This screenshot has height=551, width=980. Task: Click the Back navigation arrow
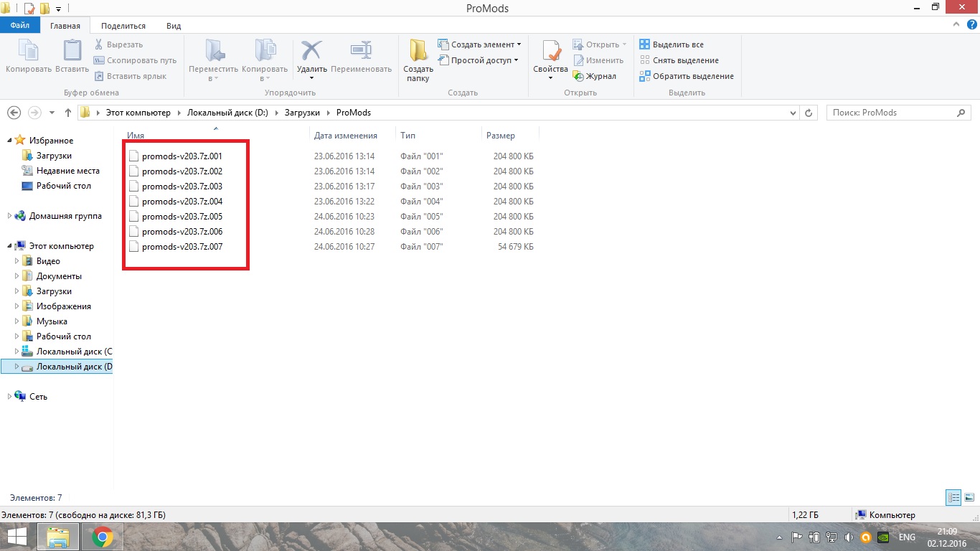pyautogui.click(x=14, y=113)
